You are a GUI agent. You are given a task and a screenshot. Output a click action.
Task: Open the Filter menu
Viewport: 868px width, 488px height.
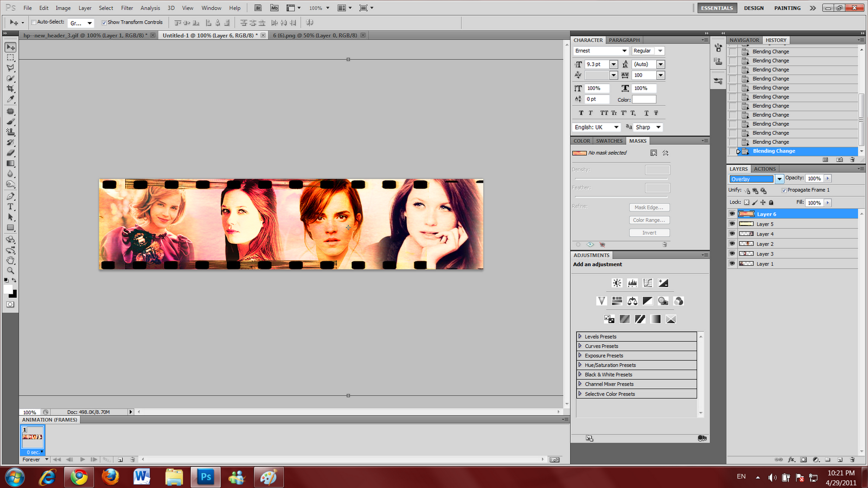tap(127, 8)
